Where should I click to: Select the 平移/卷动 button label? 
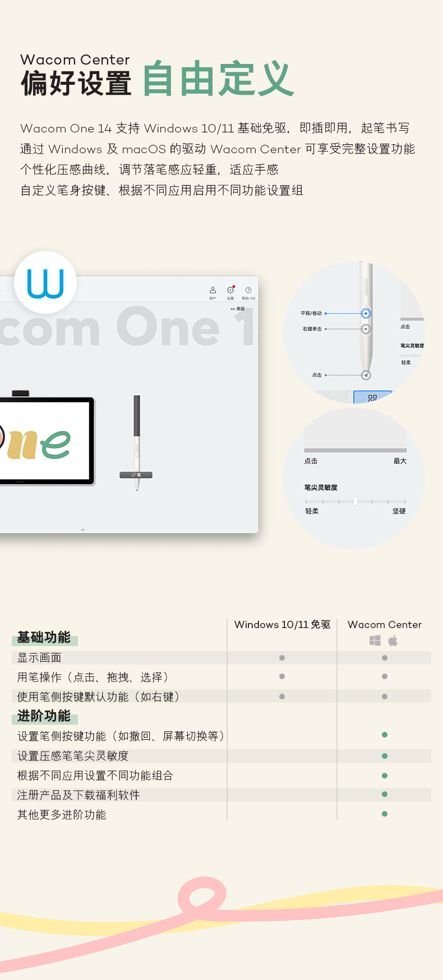pos(311,313)
